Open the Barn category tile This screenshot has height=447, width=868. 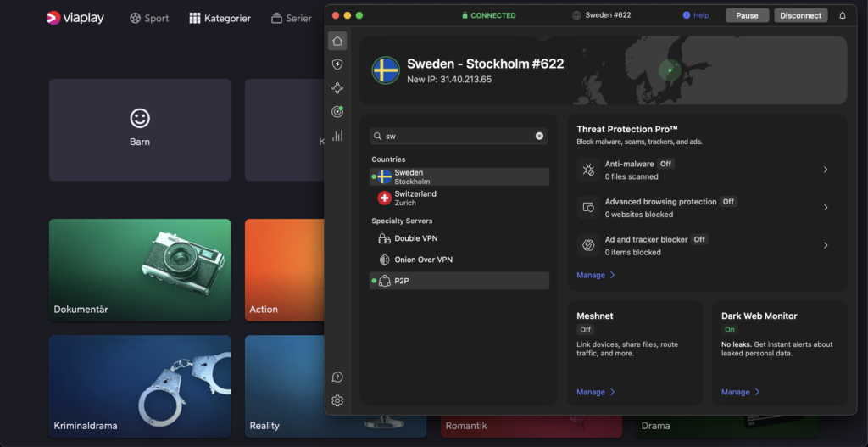140,130
